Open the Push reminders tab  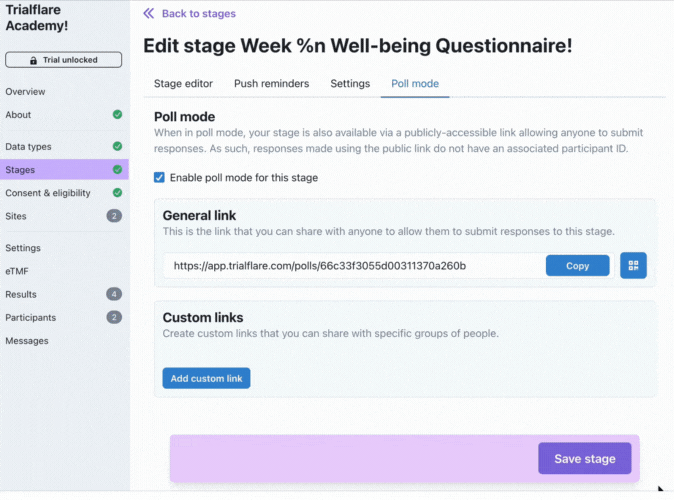point(271,84)
